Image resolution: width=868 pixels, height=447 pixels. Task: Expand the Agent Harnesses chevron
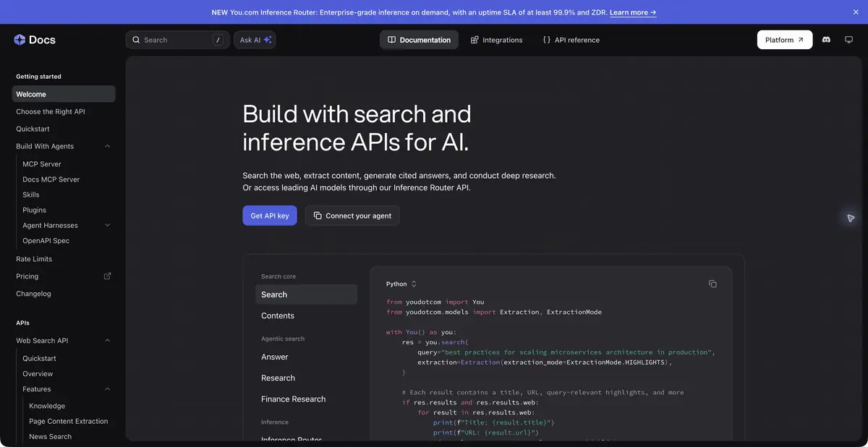[x=108, y=225]
